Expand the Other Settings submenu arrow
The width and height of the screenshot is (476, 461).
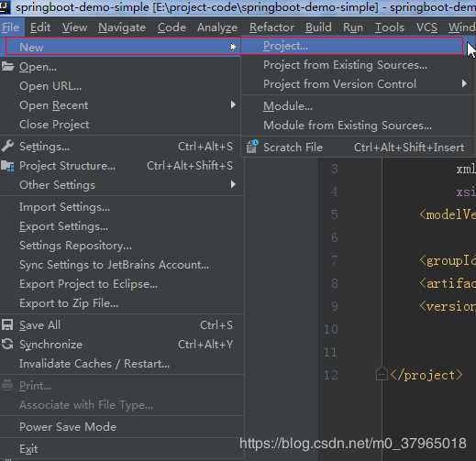(233, 184)
